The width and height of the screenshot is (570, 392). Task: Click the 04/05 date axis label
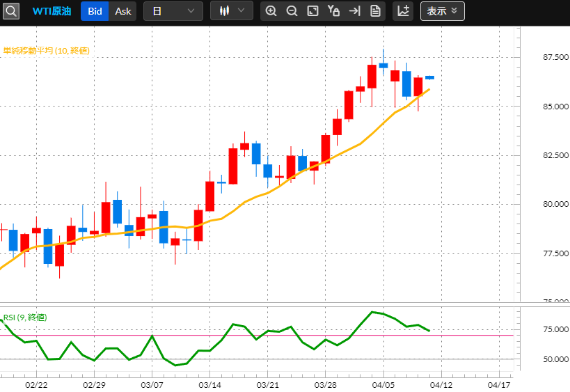(383, 385)
